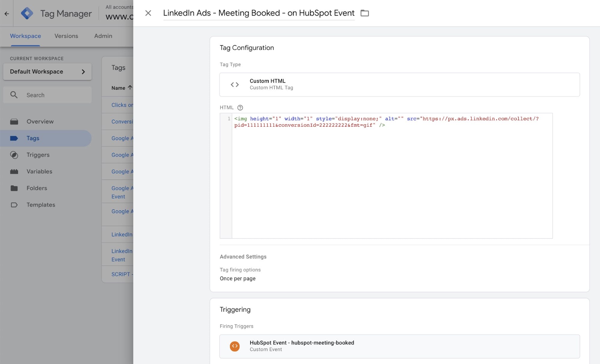The width and height of the screenshot is (600, 364).
Task: Switch to the Versions tab
Action: pyautogui.click(x=66, y=36)
